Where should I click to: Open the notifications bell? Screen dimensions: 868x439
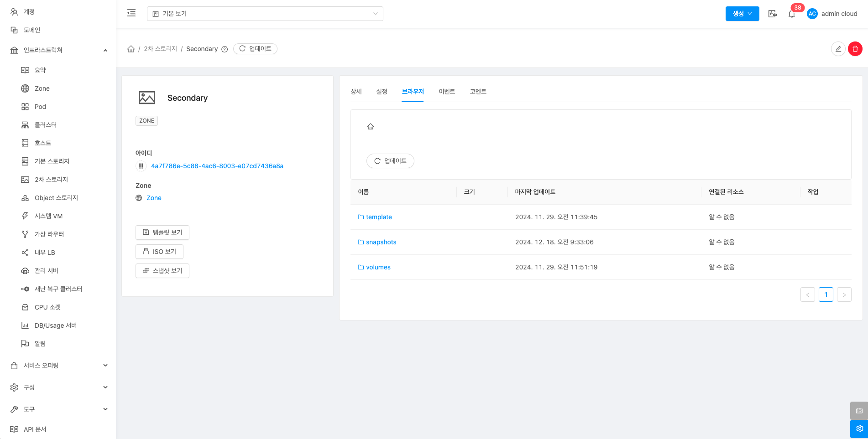[x=792, y=14]
